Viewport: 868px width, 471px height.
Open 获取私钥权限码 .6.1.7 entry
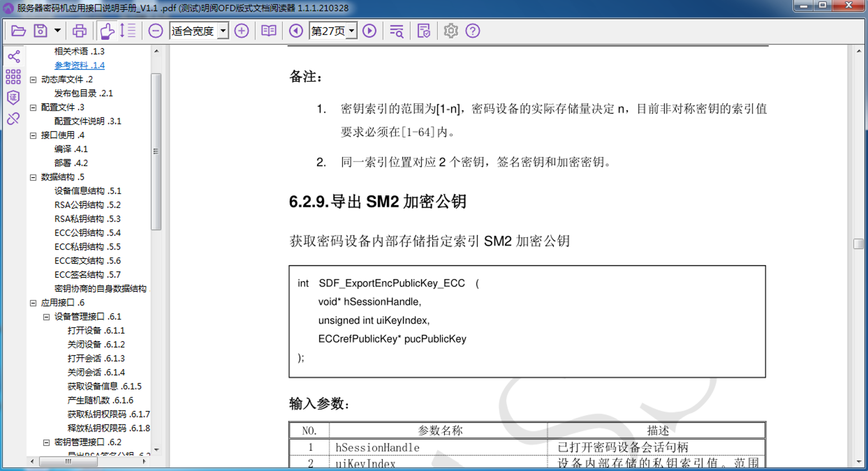click(109, 414)
